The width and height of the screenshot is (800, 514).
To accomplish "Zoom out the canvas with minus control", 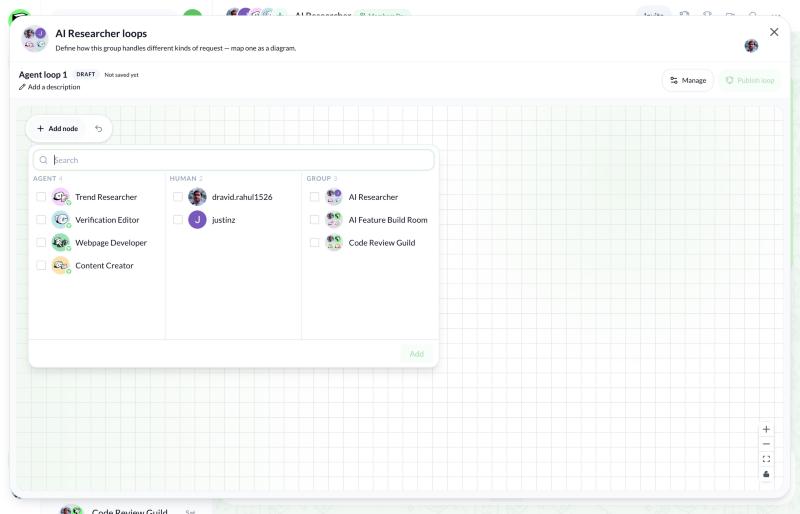I will (x=766, y=444).
